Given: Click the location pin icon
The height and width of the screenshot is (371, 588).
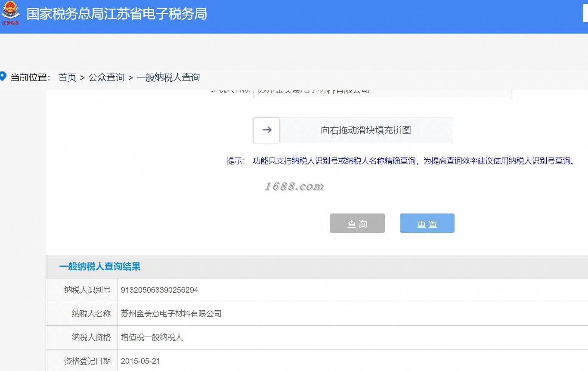Looking at the screenshot, I should pos(3,77).
